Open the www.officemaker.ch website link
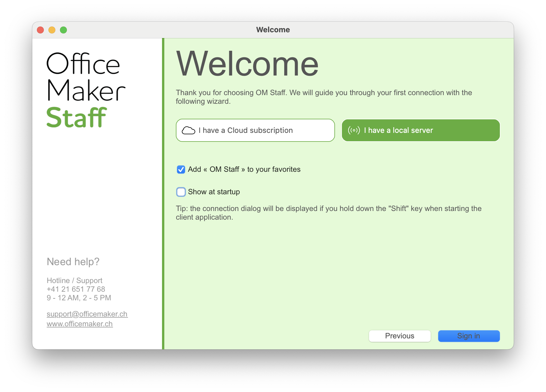546x392 pixels. pos(80,324)
